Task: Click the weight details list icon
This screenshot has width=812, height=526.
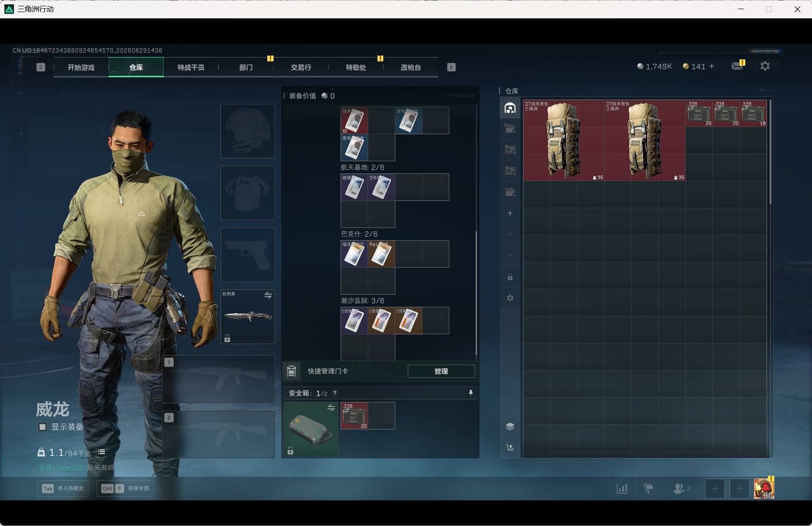Action: coord(101,452)
